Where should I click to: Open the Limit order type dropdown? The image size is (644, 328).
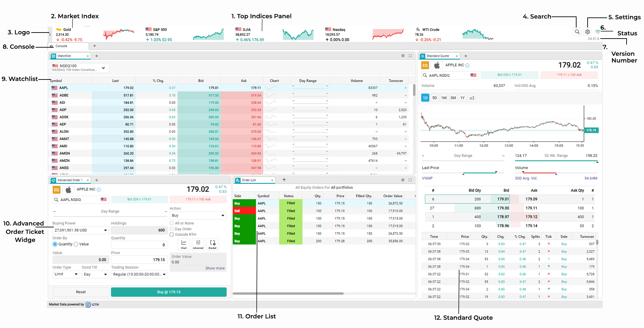[x=66, y=274]
